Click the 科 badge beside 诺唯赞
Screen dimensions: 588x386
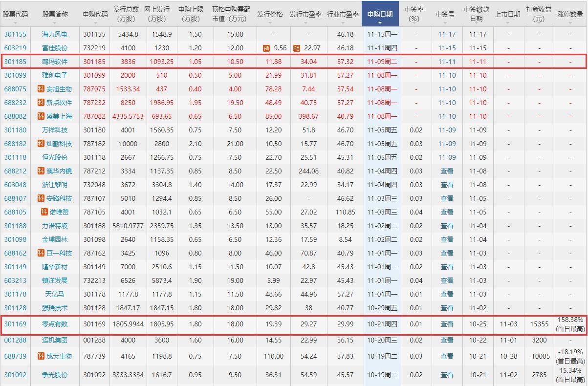45,212
